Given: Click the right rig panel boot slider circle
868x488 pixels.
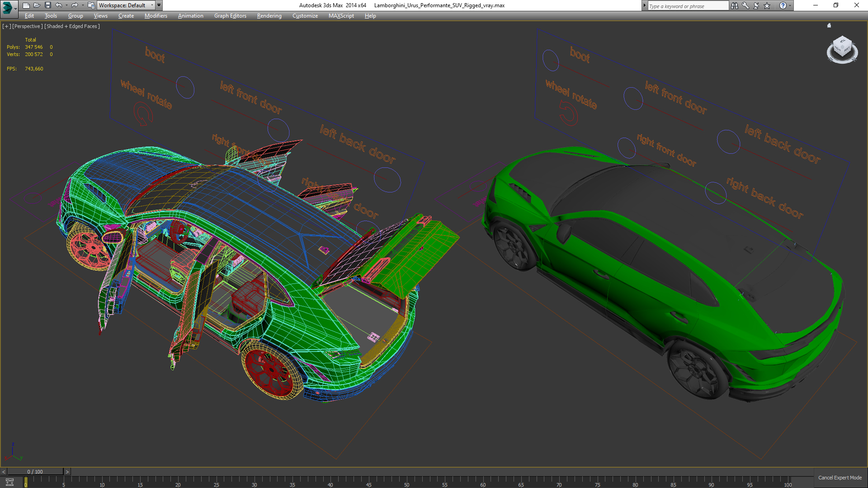Looking at the screenshot, I should pyautogui.click(x=550, y=61).
